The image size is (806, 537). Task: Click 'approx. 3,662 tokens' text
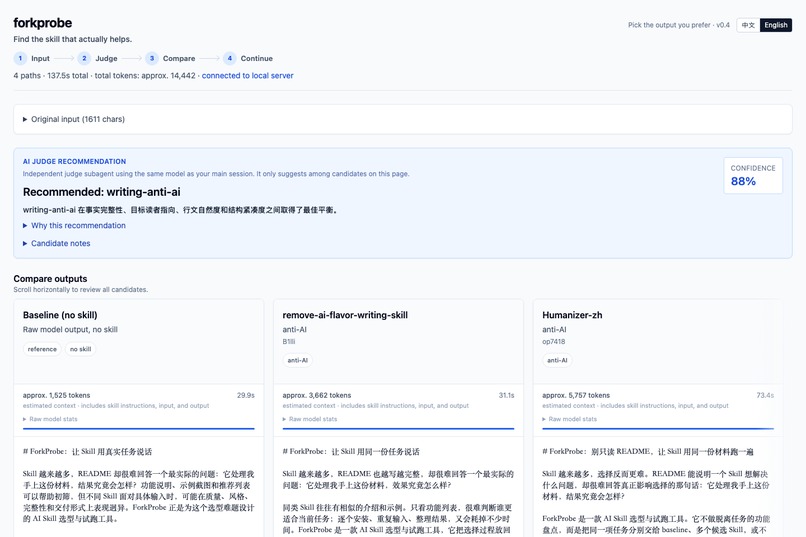(317, 395)
